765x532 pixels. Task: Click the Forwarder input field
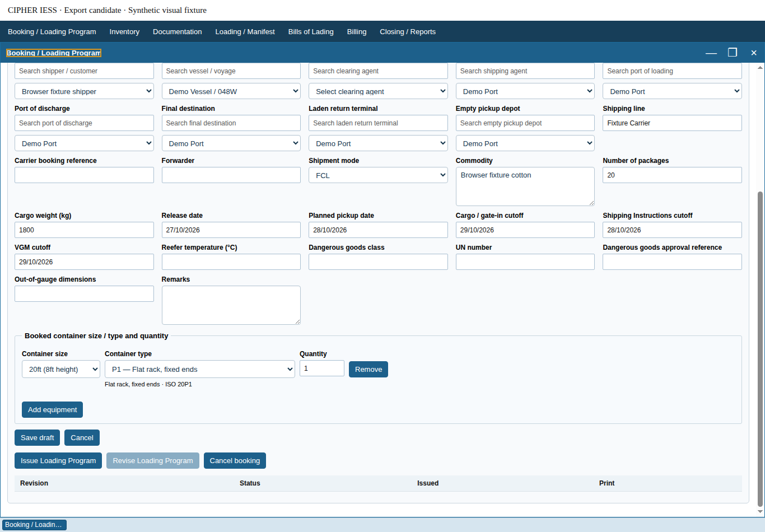coord(231,175)
